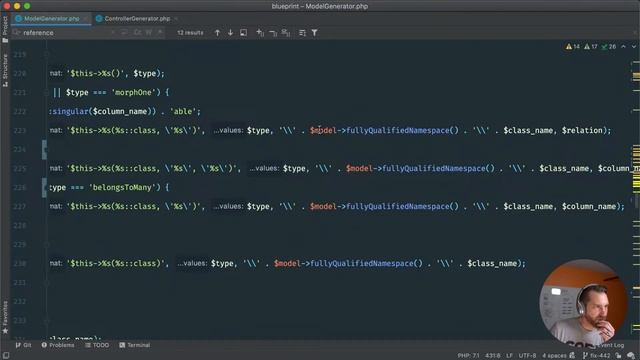Click unselect occurrence icon in find bar

pyautogui.click(x=273, y=33)
